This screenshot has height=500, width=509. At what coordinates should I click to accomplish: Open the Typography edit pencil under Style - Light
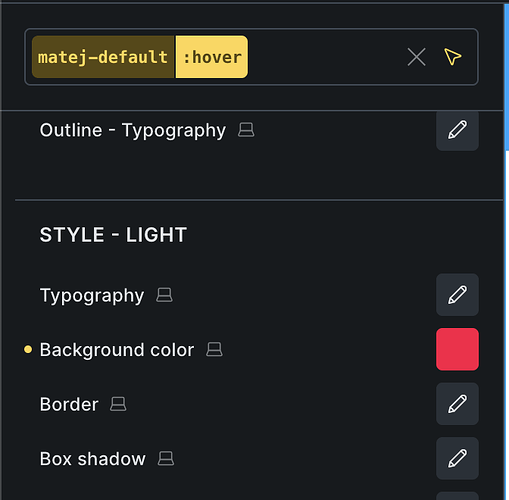457,295
